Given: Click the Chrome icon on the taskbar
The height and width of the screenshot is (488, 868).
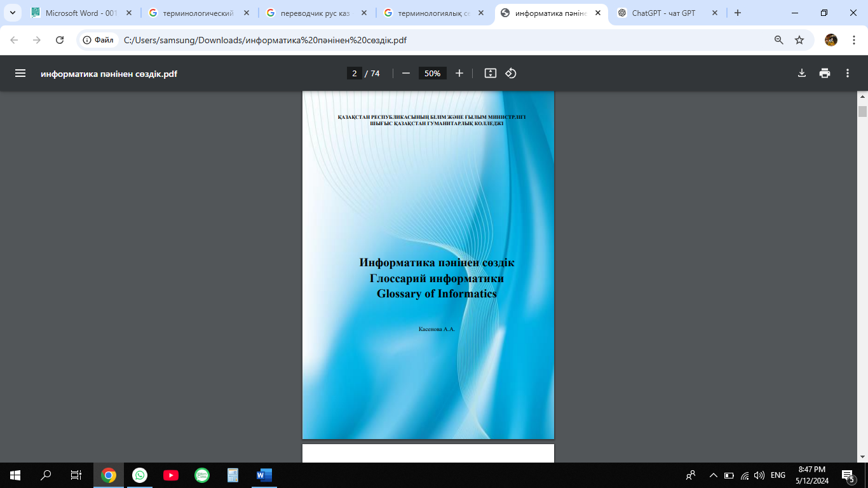Looking at the screenshot, I should point(109,475).
